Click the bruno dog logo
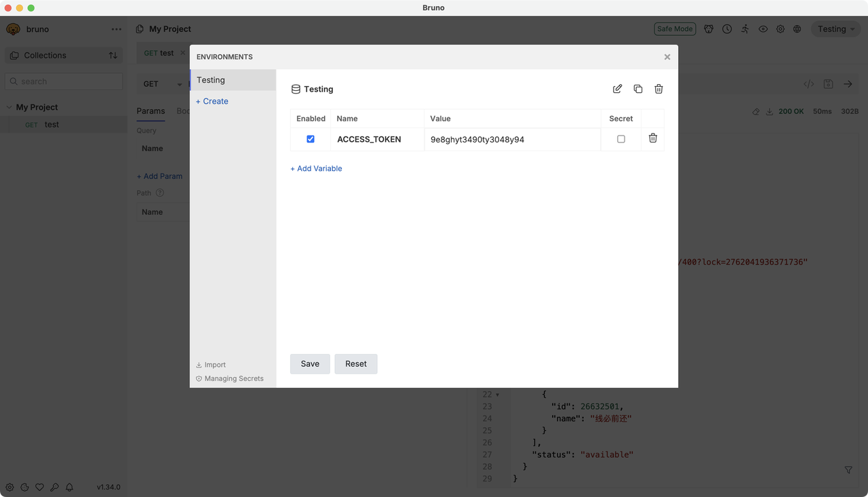This screenshot has height=497, width=868. pos(13,29)
